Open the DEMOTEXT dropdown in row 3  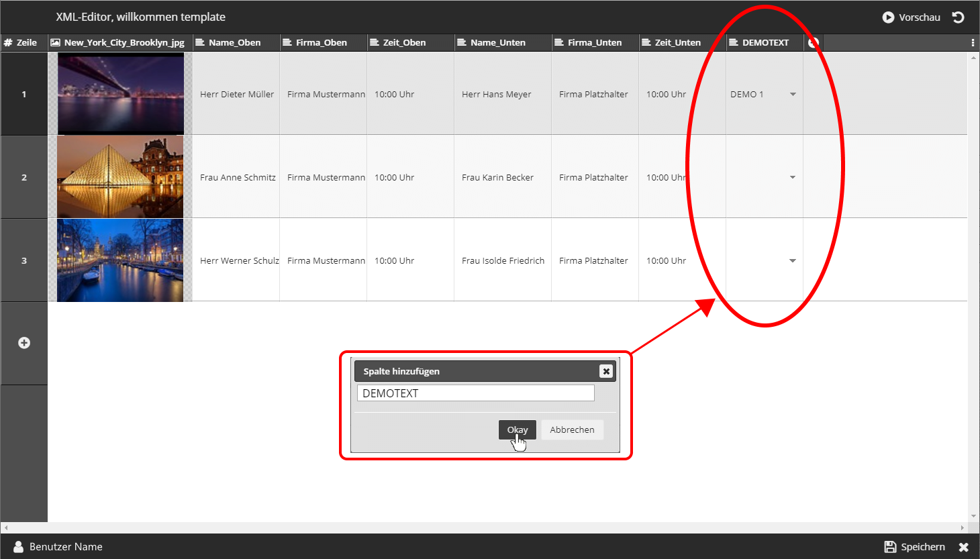[793, 261]
